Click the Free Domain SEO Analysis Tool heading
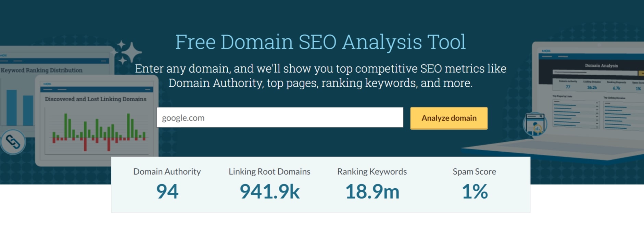This screenshot has width=644, height=228. click(320, 42)
